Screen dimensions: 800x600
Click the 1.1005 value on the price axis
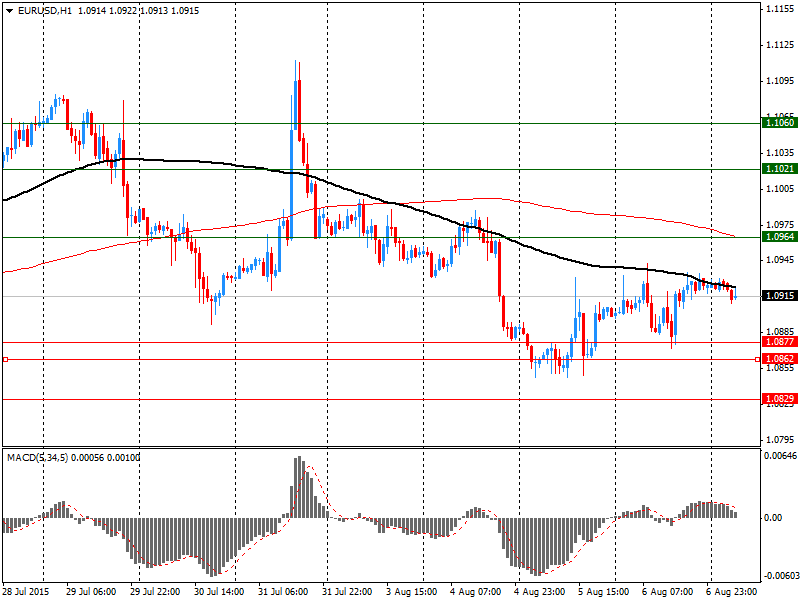780,189
